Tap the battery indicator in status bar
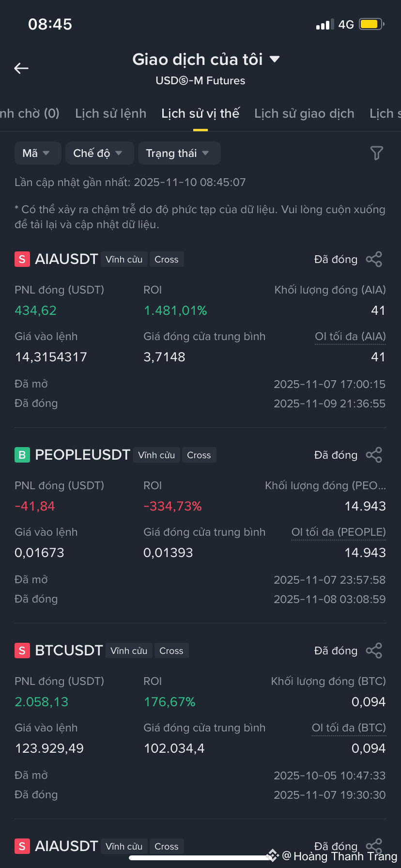This screenshot has height=868, width=401. click(x=371, y=24)
